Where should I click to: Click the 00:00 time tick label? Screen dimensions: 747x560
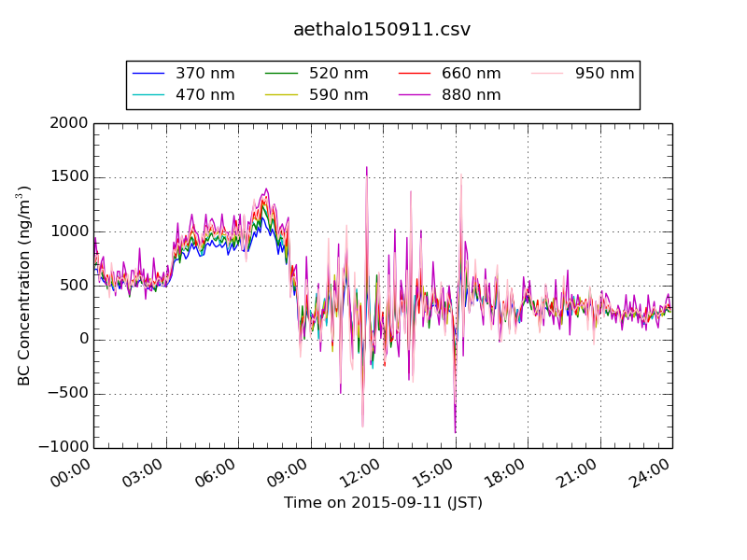pos(70,473)
